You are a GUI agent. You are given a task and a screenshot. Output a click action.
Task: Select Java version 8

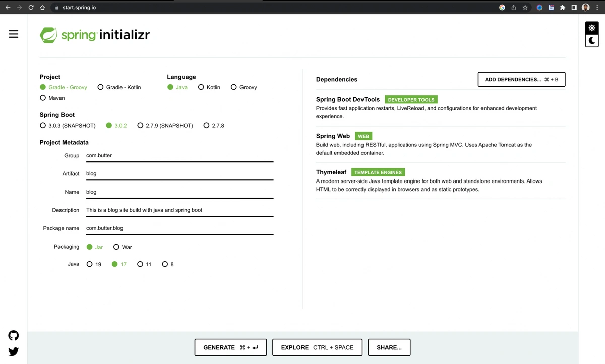point(168,264)
